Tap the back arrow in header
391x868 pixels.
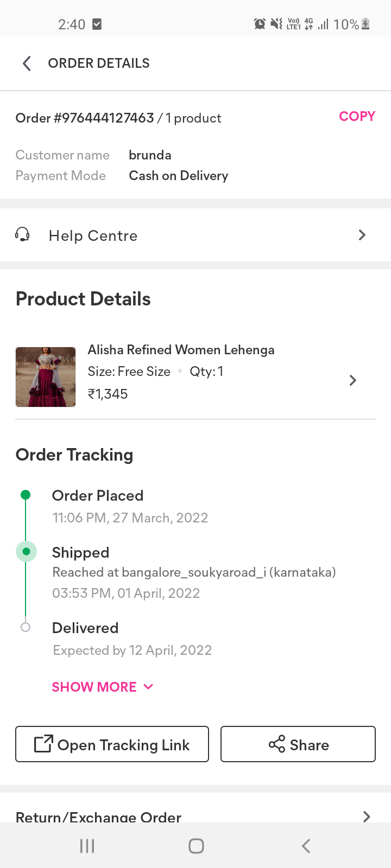point(27,63)
